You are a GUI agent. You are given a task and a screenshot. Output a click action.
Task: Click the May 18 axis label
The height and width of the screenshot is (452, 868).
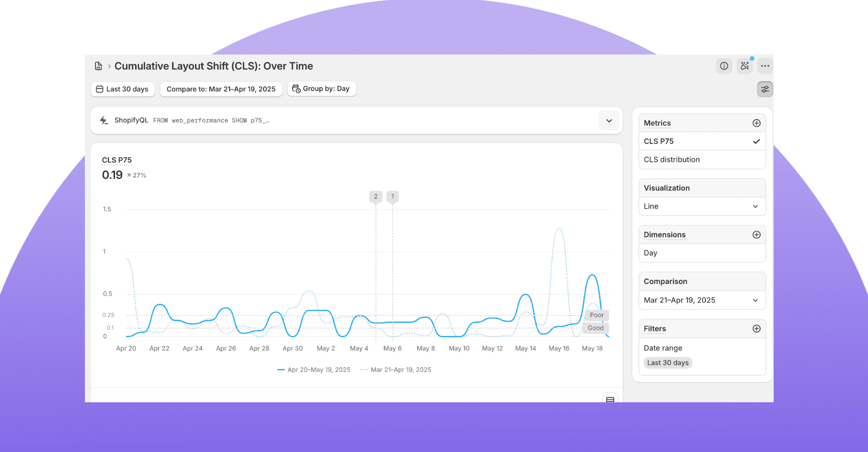click(x=593, y=348)
